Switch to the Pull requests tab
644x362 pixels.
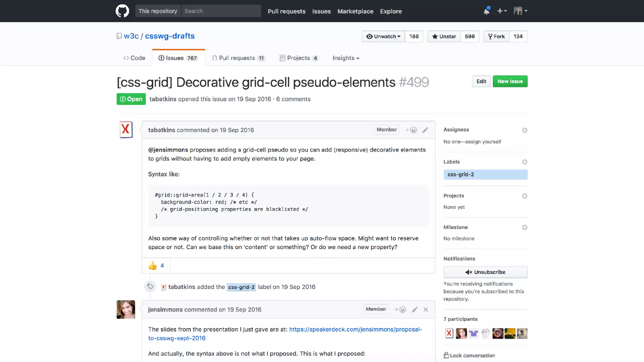[238, 58]
